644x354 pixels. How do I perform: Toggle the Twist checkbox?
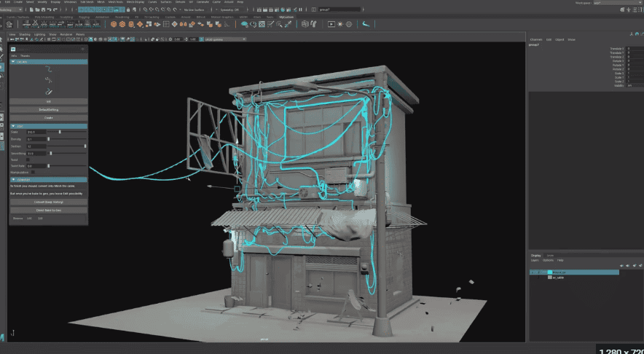click(28, 160)
